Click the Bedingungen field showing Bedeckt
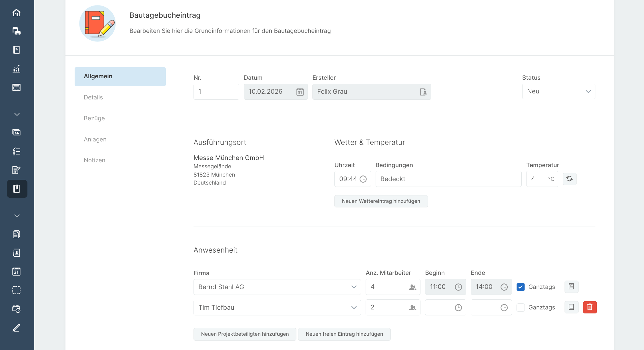 tap(448, 179)
